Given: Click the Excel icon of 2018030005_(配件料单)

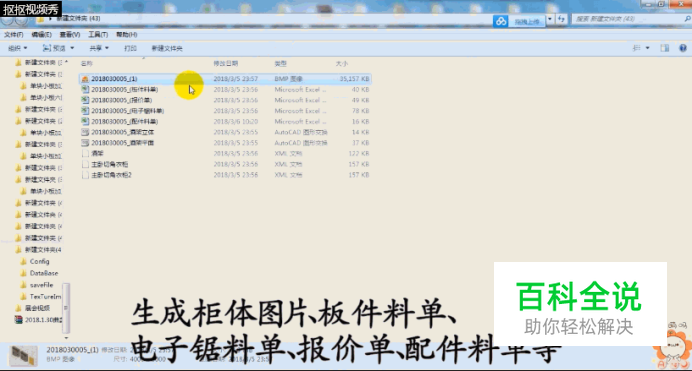Looking at the screenshot, I should pos(85,121).
